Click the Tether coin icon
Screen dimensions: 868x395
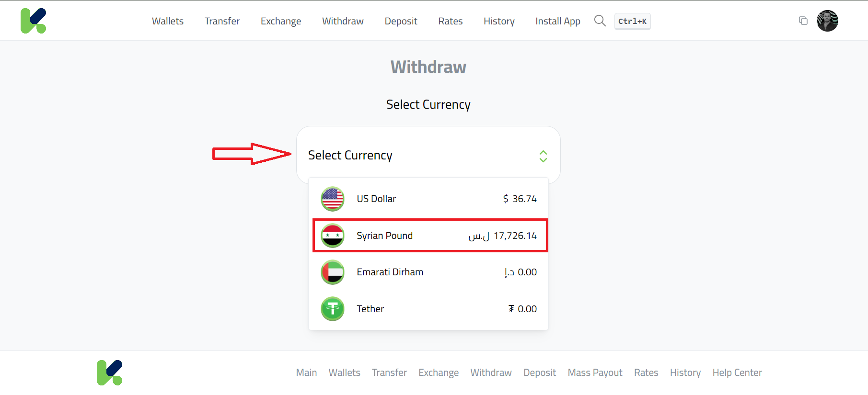333,309
